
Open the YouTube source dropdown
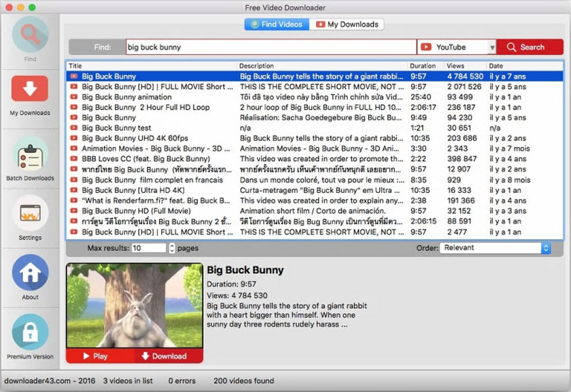pyautogui.click(x=457, y=47)
